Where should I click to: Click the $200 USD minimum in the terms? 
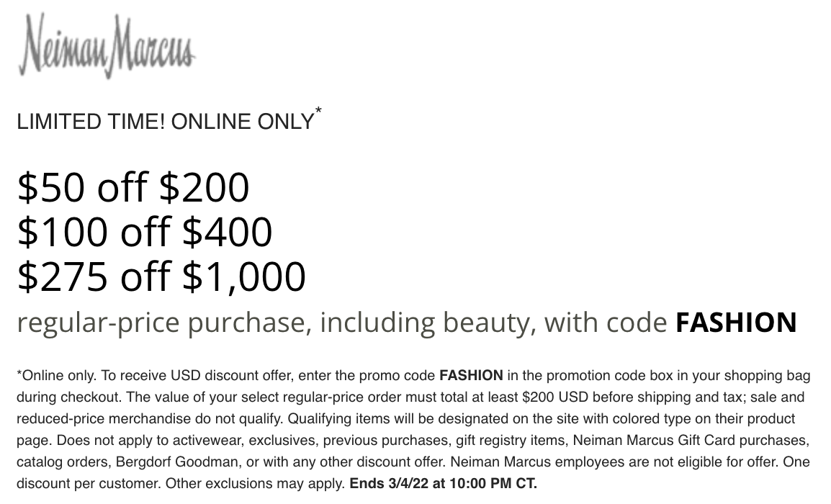[556, 397]
